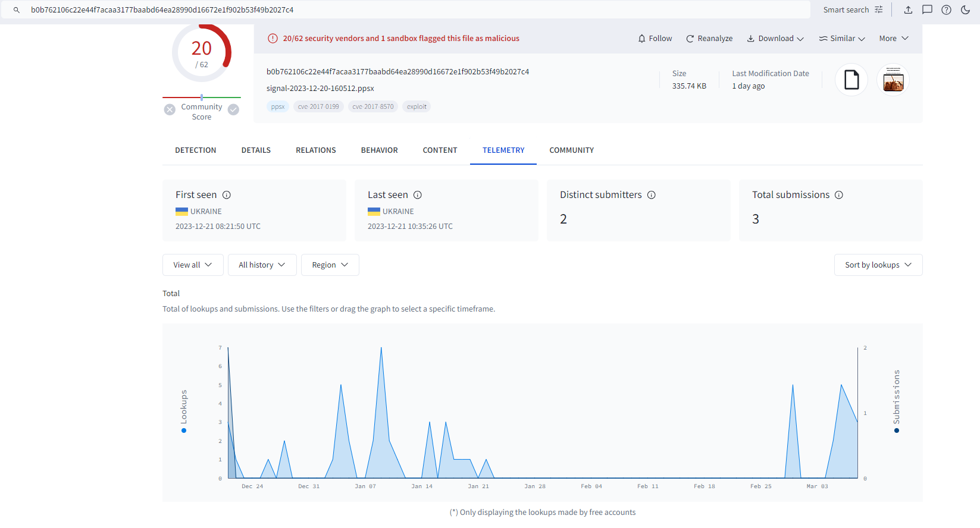Click the file type document icon
The width and height of the screenshot is (980, 528).
coord(851,80)
